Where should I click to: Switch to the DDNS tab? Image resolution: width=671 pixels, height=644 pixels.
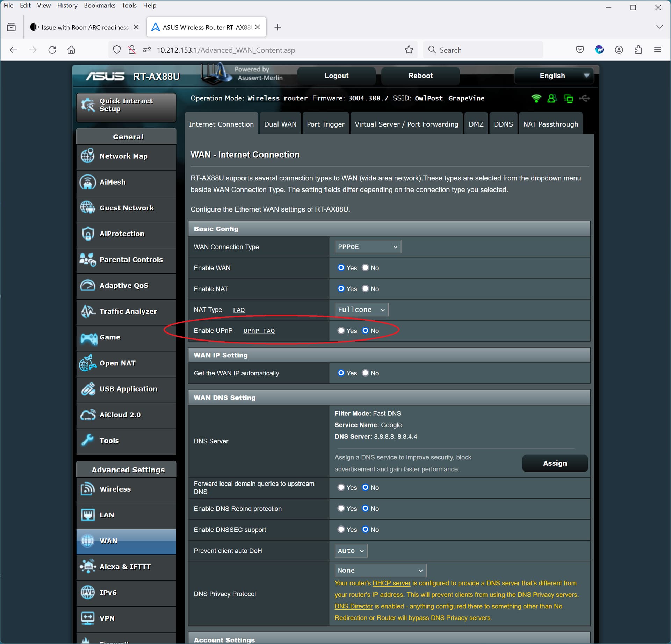click(x=503, y=123)
